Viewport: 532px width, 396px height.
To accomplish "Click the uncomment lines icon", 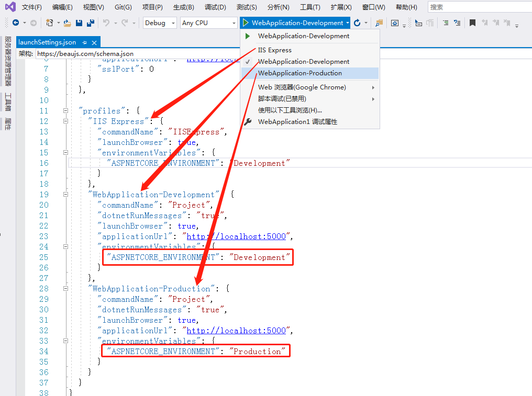I will [457, 22].
